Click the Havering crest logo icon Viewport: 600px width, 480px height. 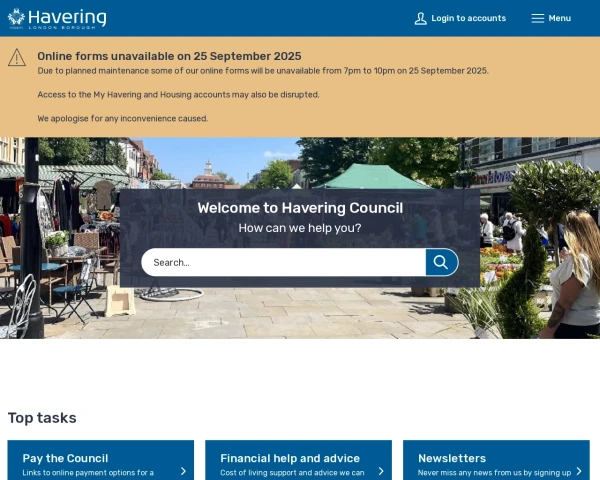pyautogui.click(x=16, y=17)
